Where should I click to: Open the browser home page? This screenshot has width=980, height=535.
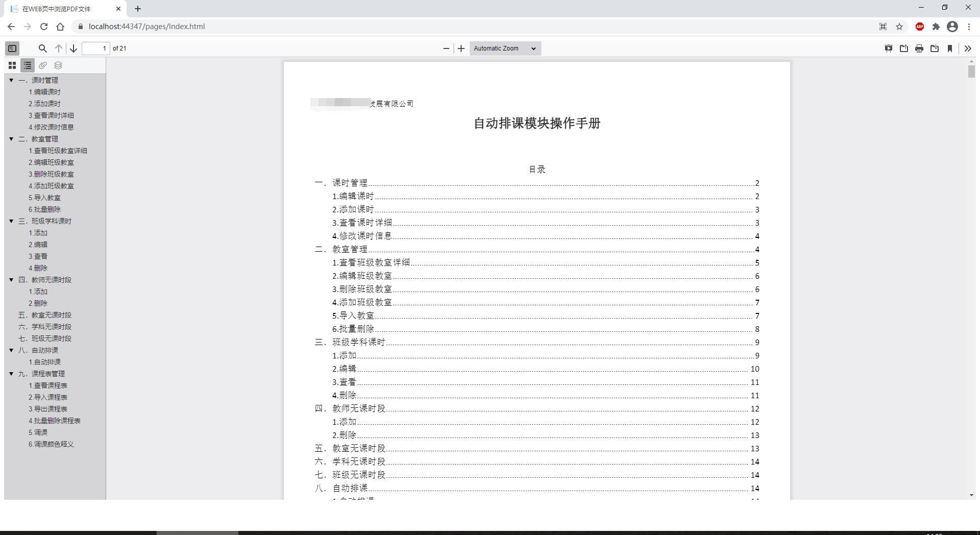coord(60,27)
